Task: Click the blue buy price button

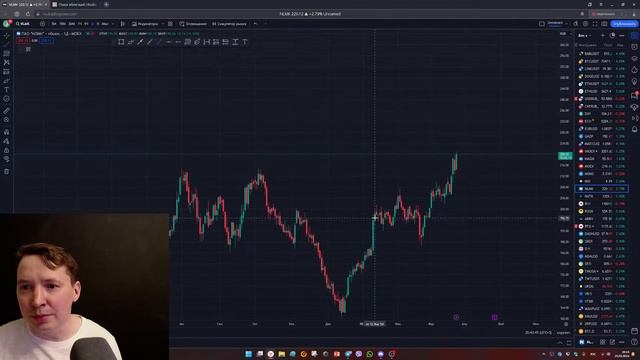Action: click(46, 40)
